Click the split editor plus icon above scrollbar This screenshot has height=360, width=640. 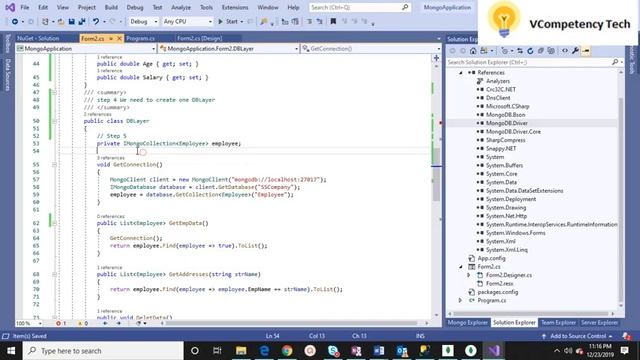pos(436,58)
